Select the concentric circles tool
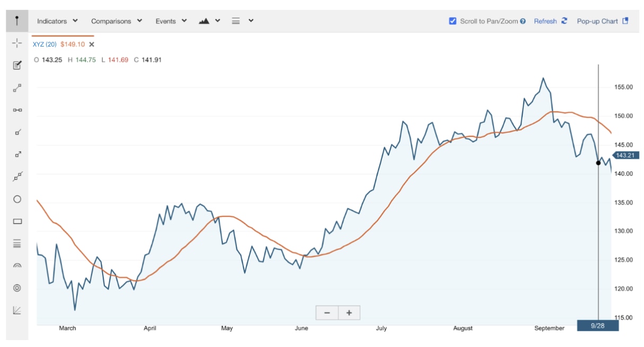The image size is (644, 347). 17,288
